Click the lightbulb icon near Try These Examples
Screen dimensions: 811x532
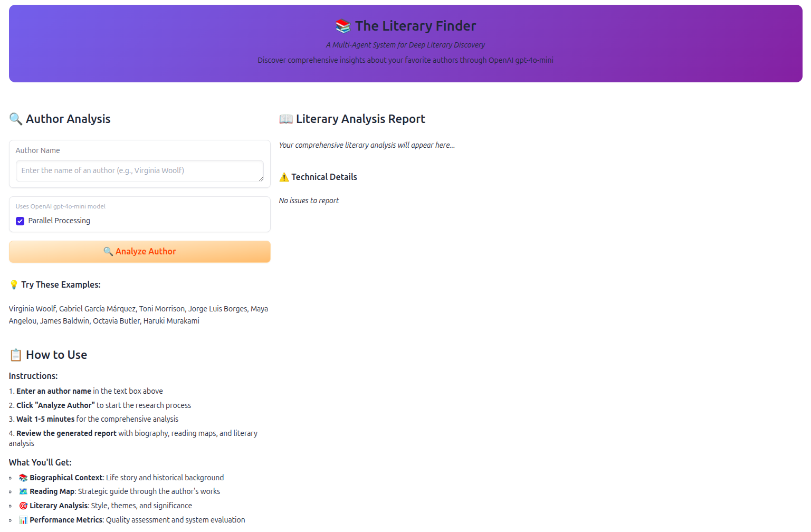(x=13, y=284)
